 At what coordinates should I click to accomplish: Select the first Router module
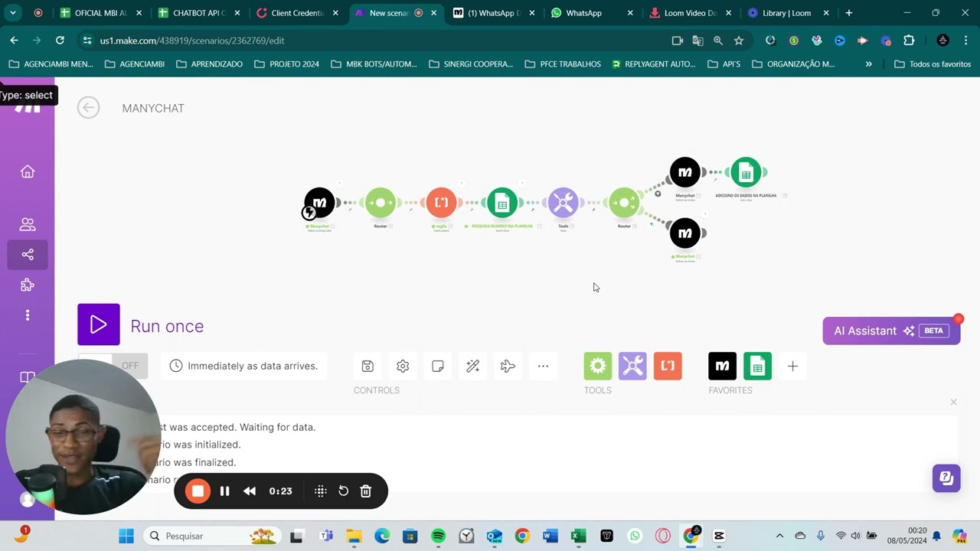click(x=381, y=203)
